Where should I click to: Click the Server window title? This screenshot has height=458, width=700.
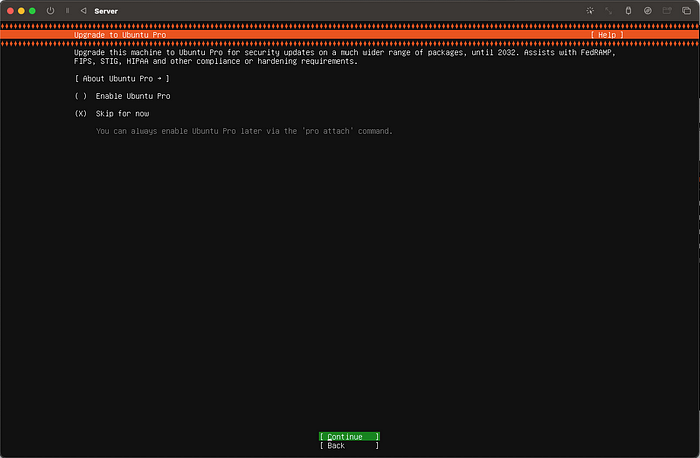106,11
